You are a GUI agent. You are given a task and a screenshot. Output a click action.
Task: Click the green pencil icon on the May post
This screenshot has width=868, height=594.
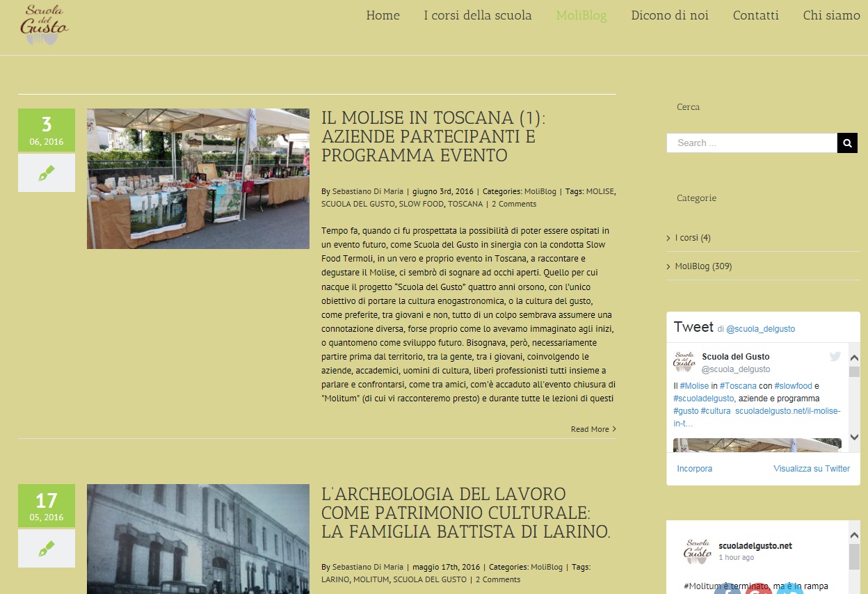pos(46,548)
